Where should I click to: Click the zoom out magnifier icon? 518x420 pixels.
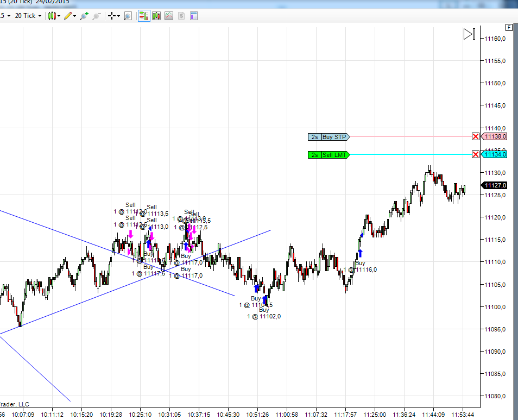[x=97, y=16]
